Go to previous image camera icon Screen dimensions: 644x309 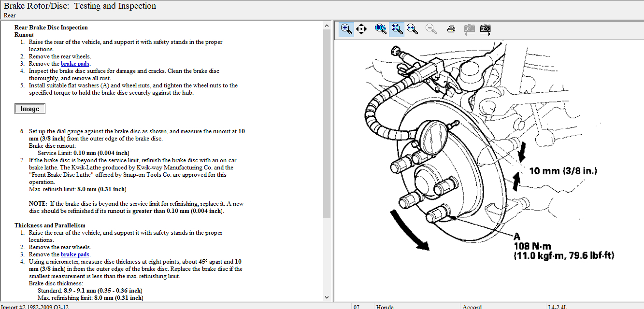tap(469, 29)
